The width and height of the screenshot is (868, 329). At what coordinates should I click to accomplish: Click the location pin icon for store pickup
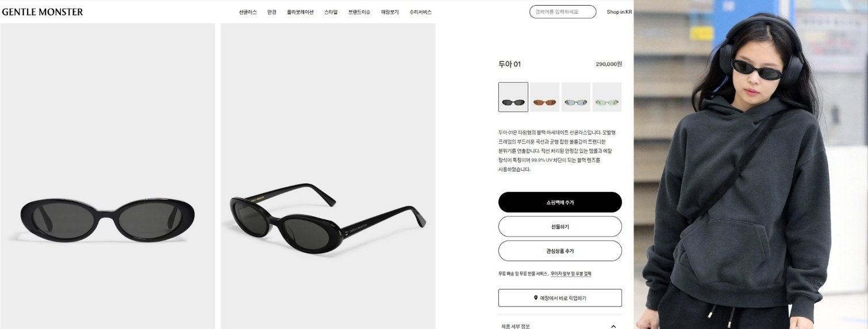pos(536,298)
